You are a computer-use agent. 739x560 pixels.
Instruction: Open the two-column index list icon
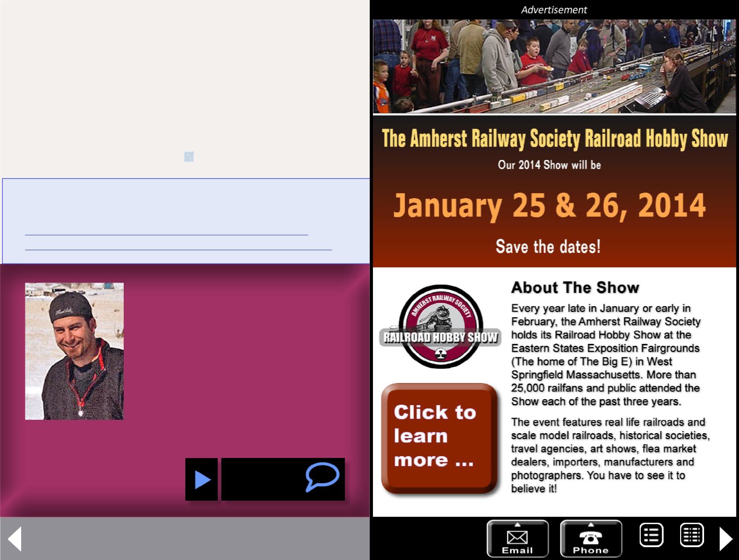point(692,535)
